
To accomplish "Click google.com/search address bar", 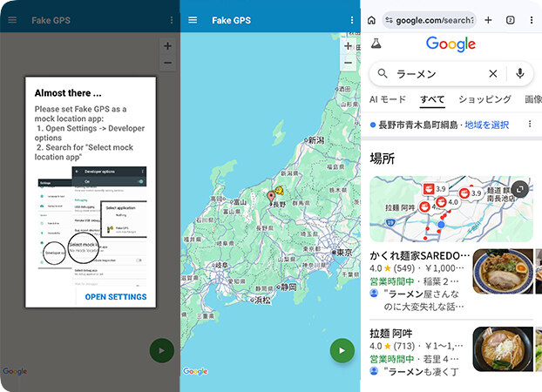I will [430, 20].
